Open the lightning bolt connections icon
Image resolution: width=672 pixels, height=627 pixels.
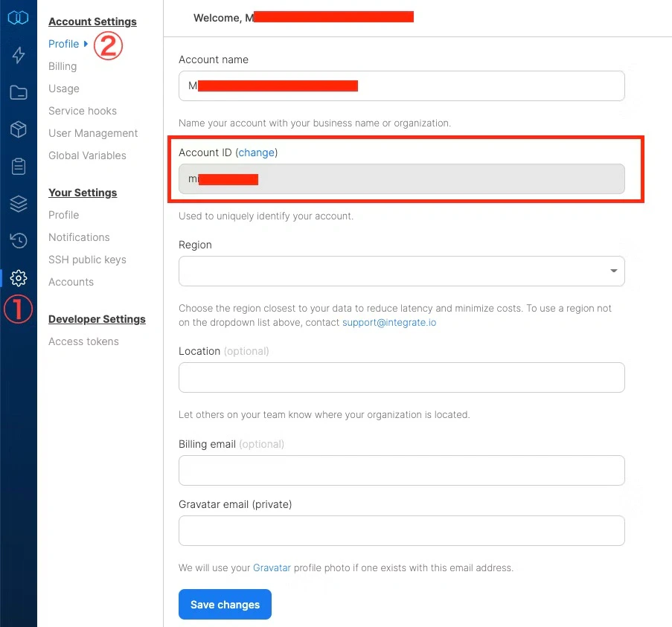(x=18, y=55)
